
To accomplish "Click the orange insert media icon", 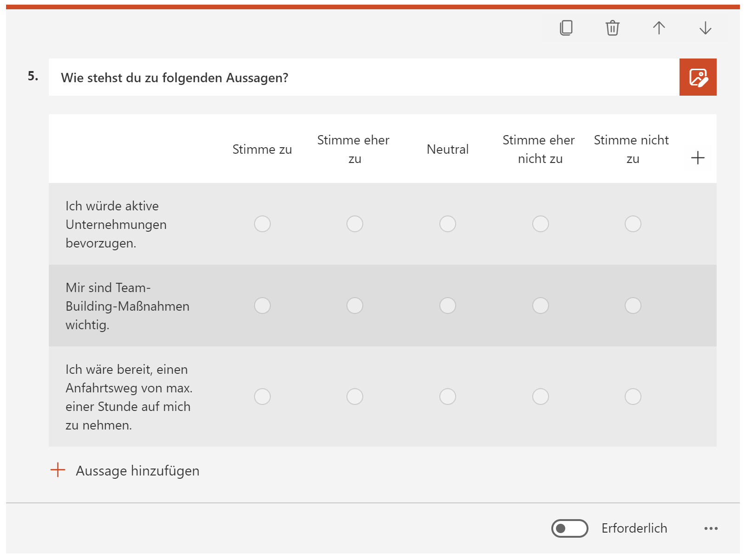I will pyautogui.click(x=698, y=77).
